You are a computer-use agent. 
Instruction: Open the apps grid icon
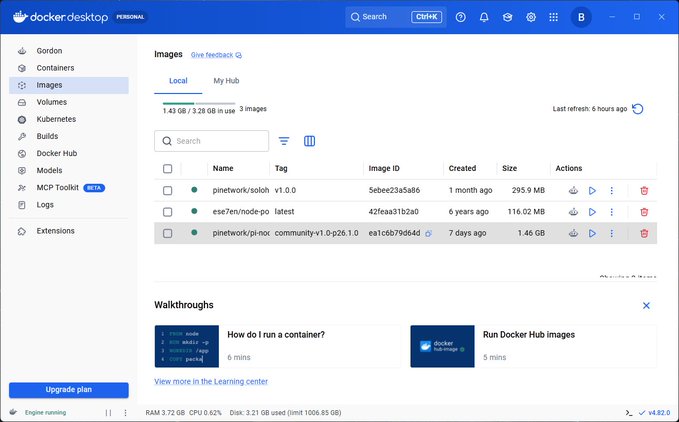[553, 17]
